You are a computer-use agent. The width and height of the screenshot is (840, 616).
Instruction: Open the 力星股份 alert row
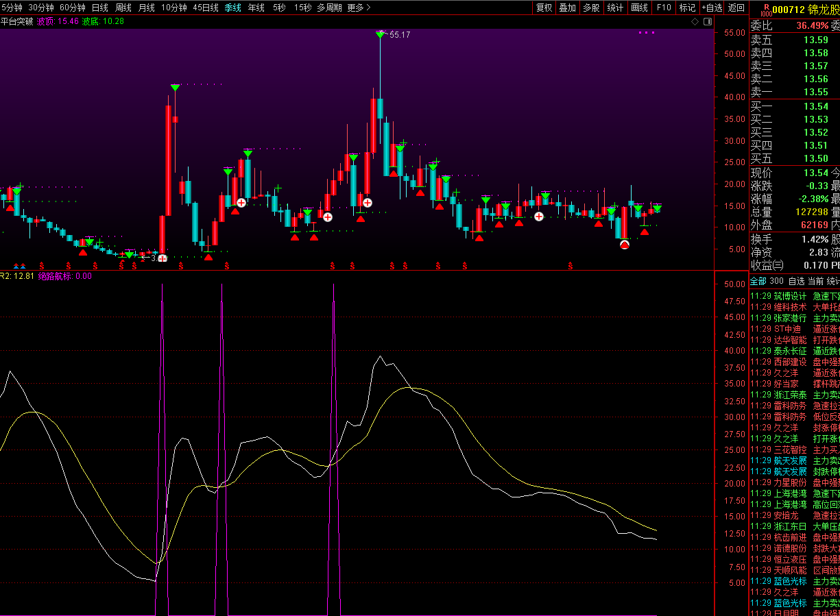click(x=794, y=482)
